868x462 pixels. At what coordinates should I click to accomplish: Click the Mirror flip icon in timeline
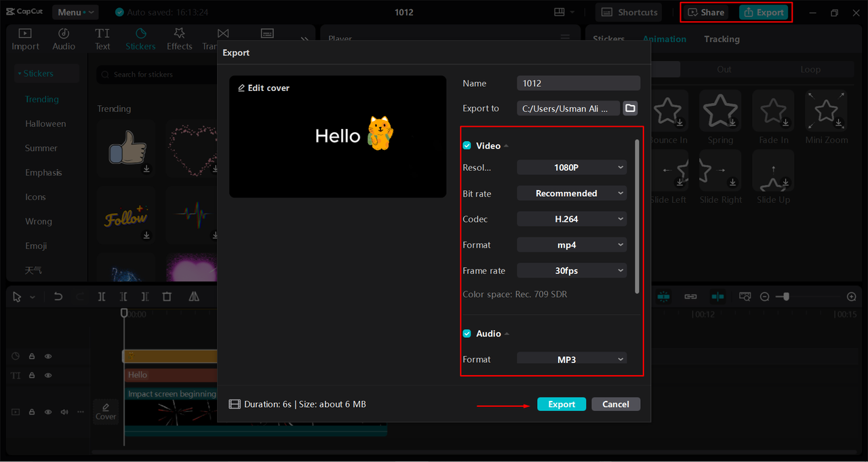(194, 297)
